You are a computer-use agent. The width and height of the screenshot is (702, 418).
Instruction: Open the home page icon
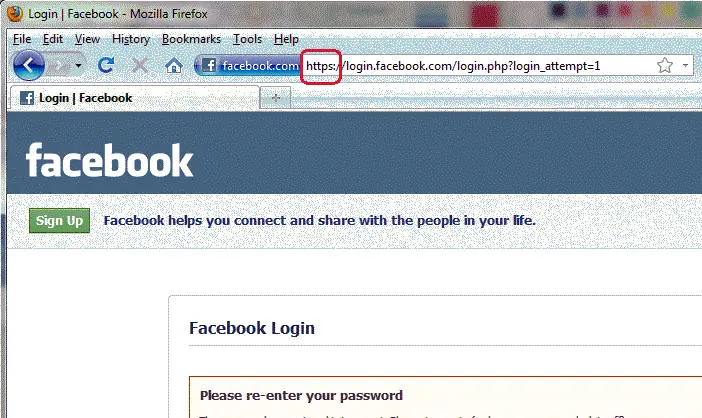[174, 66]
